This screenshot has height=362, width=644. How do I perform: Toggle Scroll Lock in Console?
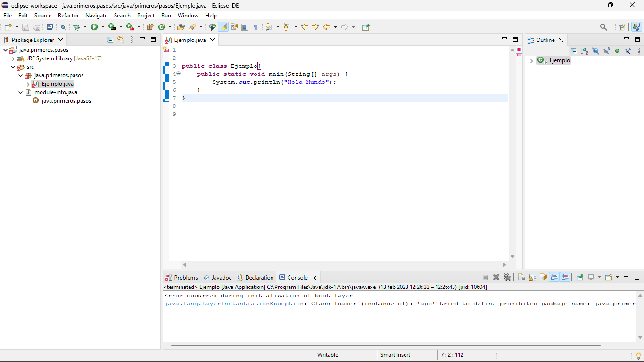[532, 278]
